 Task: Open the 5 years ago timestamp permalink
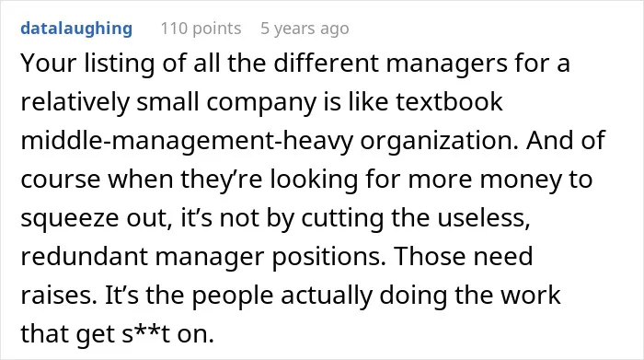point(305,29)
